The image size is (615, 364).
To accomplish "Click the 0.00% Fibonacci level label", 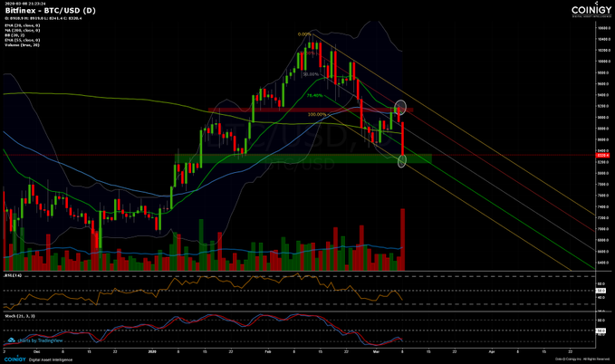I will point(305,35).
